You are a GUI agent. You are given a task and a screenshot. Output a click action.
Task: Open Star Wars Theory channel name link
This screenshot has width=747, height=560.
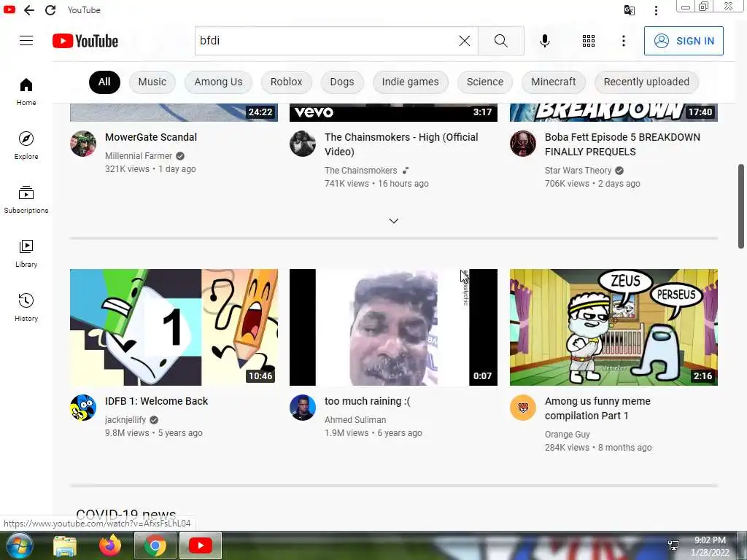pos(578,171)
